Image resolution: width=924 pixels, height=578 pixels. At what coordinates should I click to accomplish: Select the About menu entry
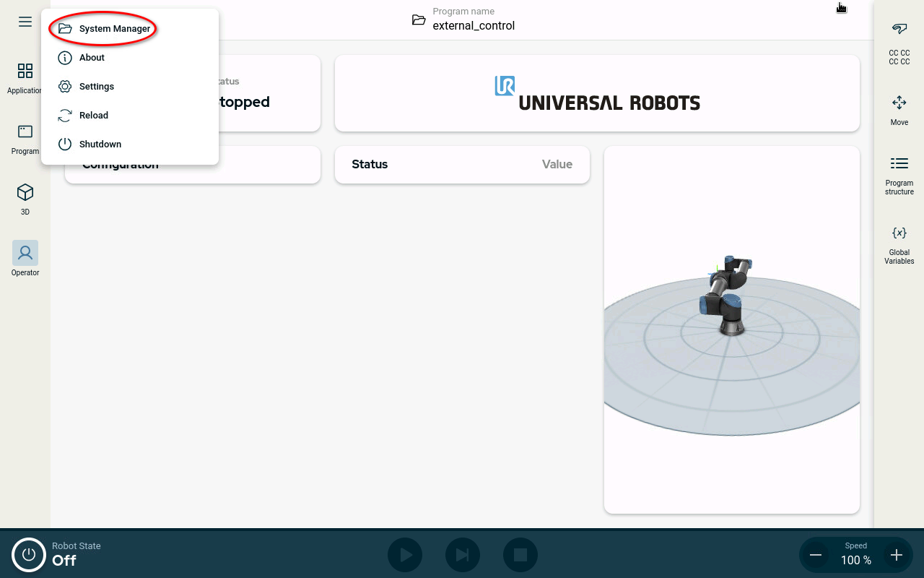130,58
